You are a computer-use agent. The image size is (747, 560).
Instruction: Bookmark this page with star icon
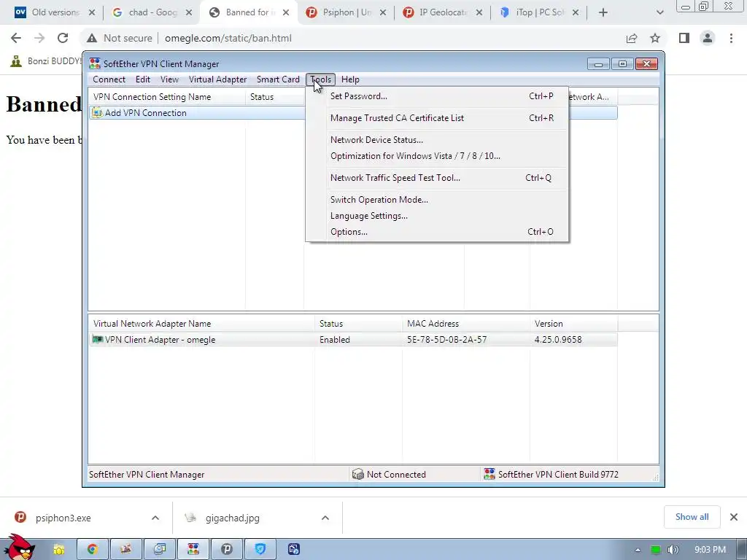point(655,38)
